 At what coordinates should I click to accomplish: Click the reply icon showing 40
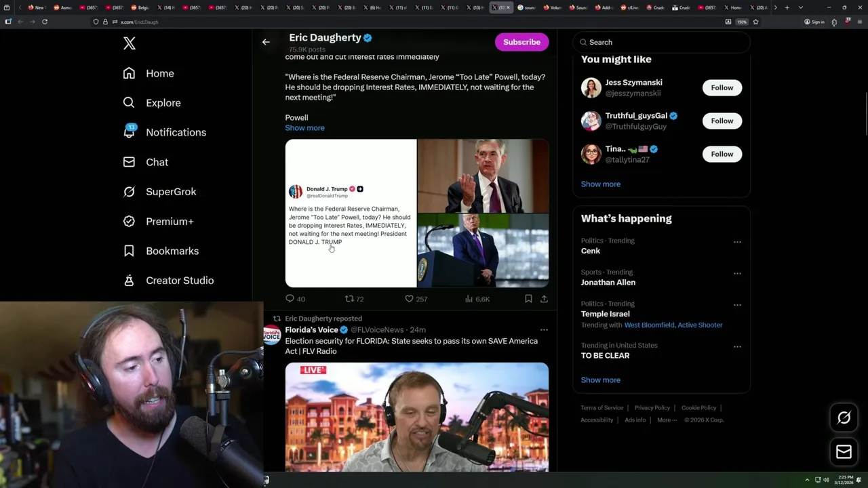(295, 299)
